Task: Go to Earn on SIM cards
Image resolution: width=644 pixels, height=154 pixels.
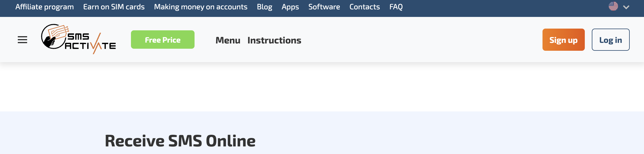Action: [x=114, y=7]
